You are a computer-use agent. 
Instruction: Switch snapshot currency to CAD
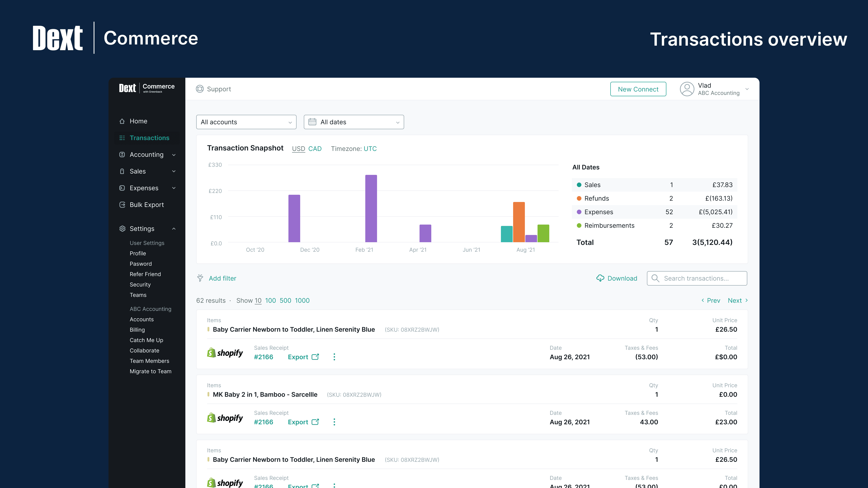[x=315, y=149]
